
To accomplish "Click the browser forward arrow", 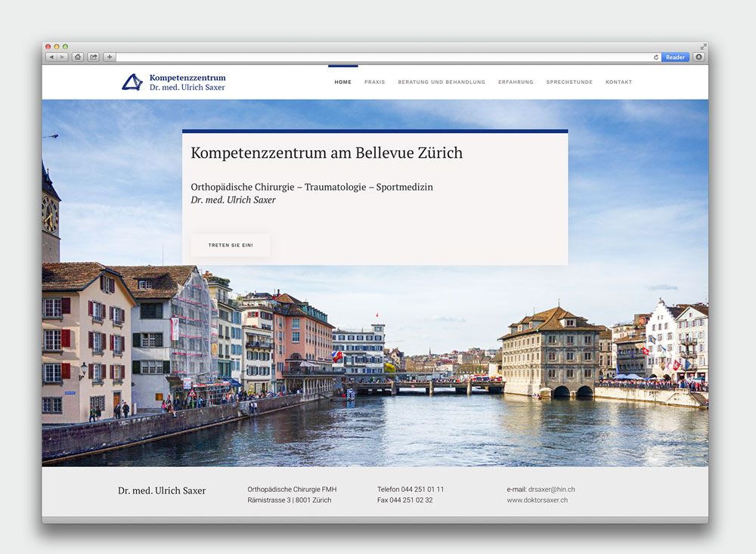I will coord(62,57).
